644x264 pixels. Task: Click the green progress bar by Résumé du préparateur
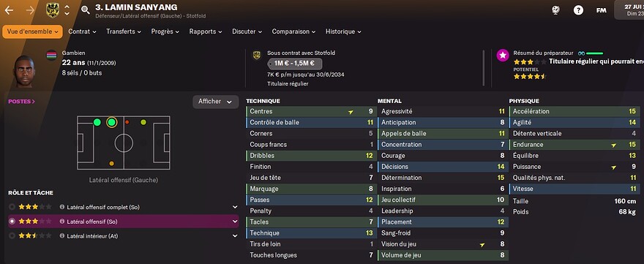coord(594,53)
